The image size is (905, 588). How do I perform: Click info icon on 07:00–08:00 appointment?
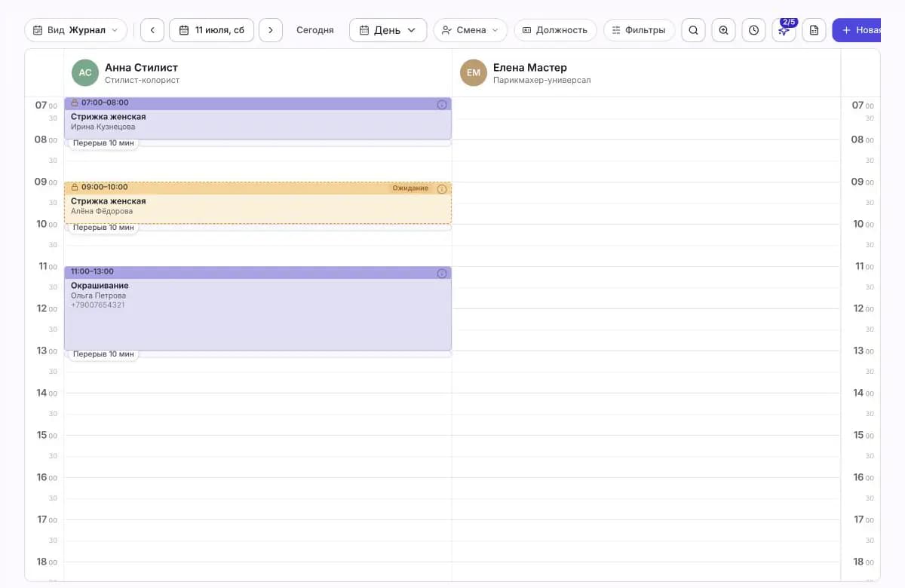(442, 105)
